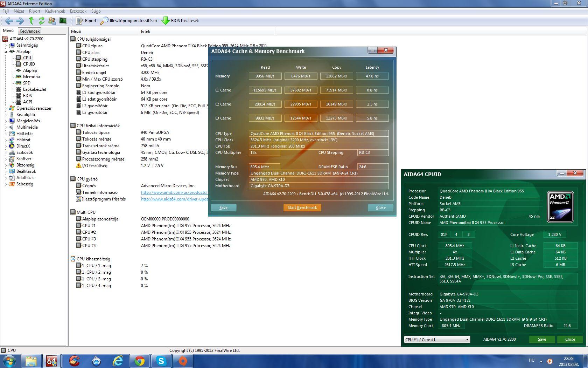Open the Kedvencek menu in menu bar
This screenshot has width=588, height=368.
click(55, 11)
